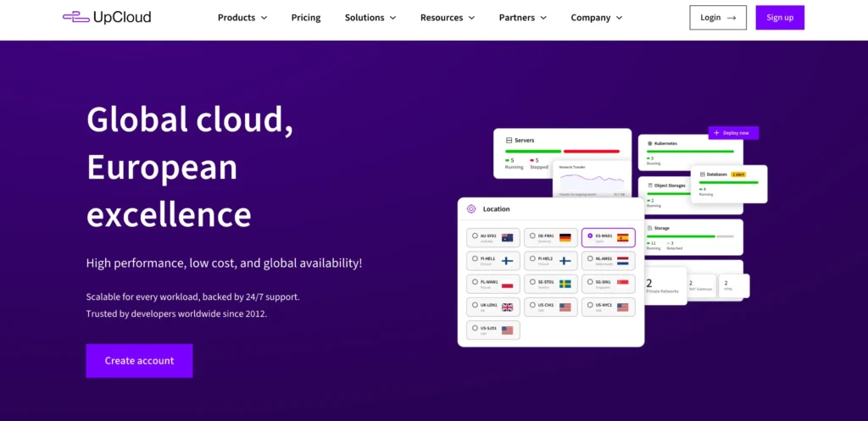Click the UpCloud logo
Screen dimensions: 868x421
[x=107, y=17]
